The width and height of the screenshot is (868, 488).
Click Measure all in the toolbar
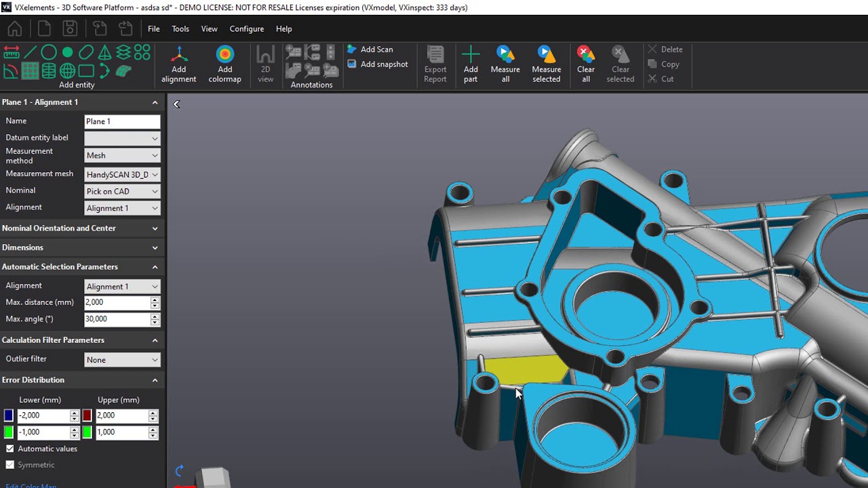tap(505, 63)
